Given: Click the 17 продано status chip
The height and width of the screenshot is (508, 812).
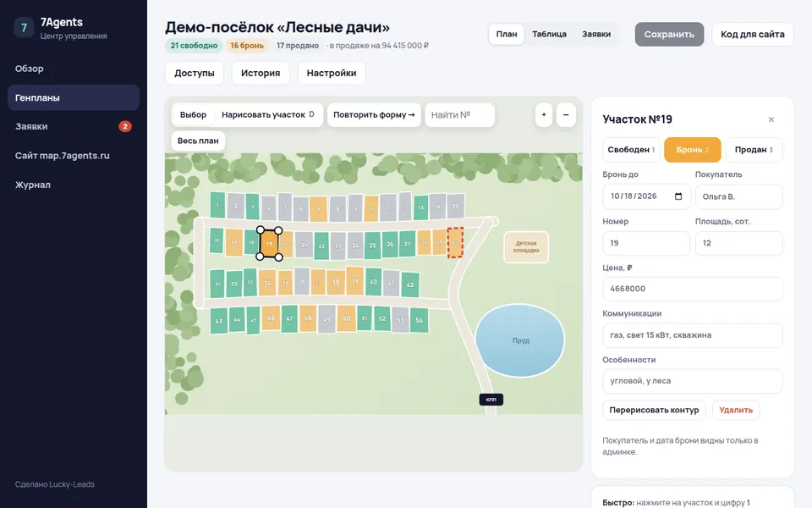Looking at the screenshot, I should [x=298, y=46].
